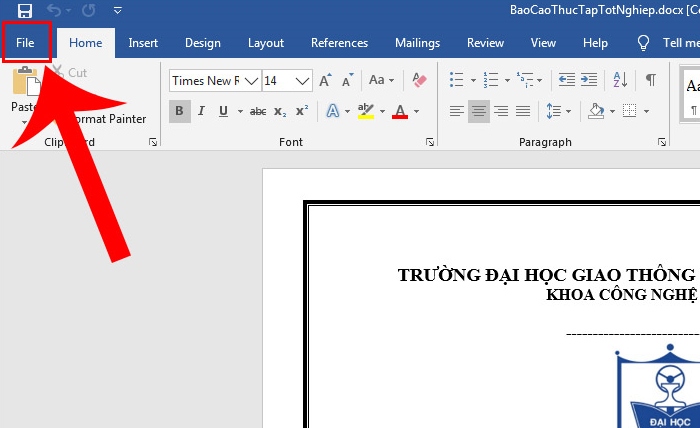Click the strikethrough abc icon
Image resolution: width=700 pixels, height=428 pixels.
point(257,111)
